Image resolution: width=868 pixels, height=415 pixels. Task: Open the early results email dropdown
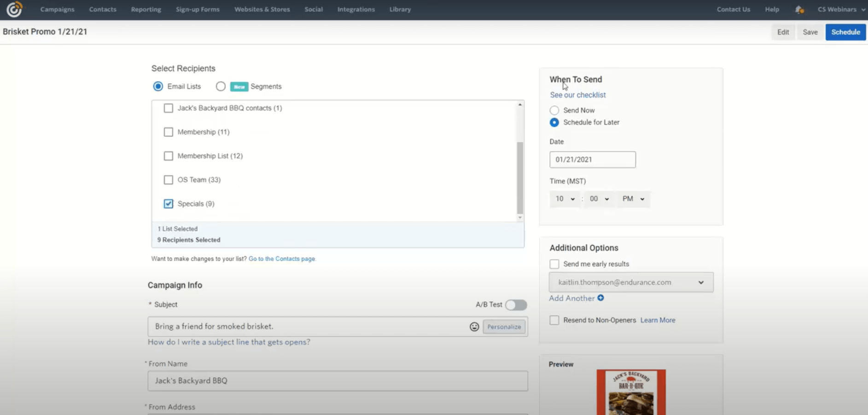[x=631, y=282]
